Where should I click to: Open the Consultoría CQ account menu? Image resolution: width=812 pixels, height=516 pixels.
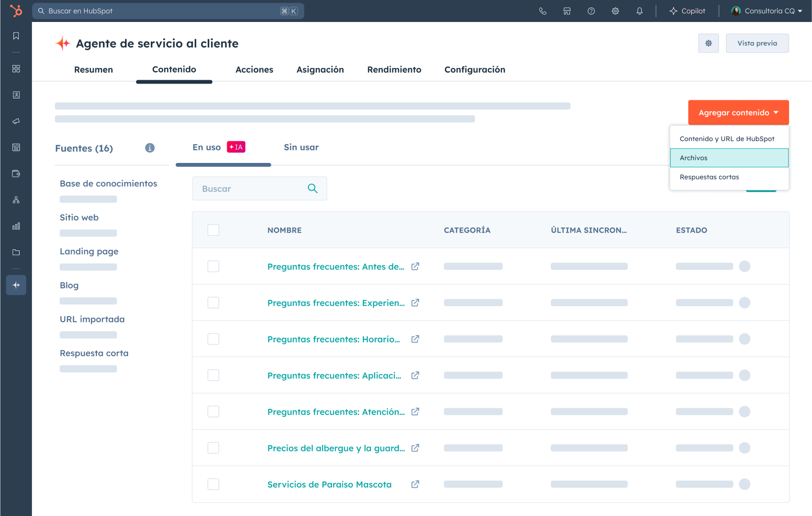[767, 11]
